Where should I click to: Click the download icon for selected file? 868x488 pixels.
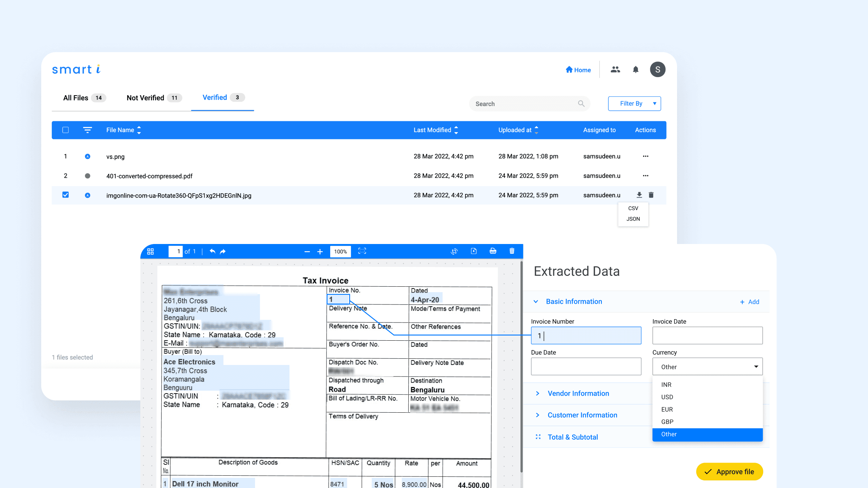[x=639, y=195]
